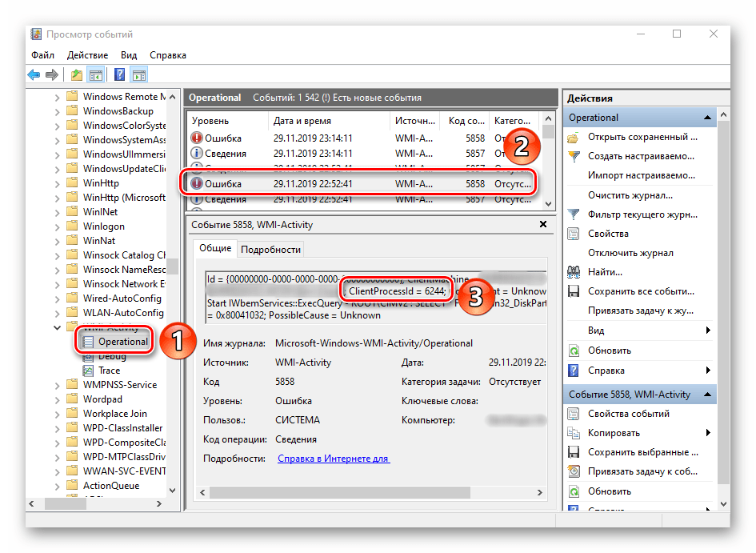The width and height of the screenshot is (756, 553).
Task: Open the Вид submenu arrow in Actions
Action: [x=708, y=331]
